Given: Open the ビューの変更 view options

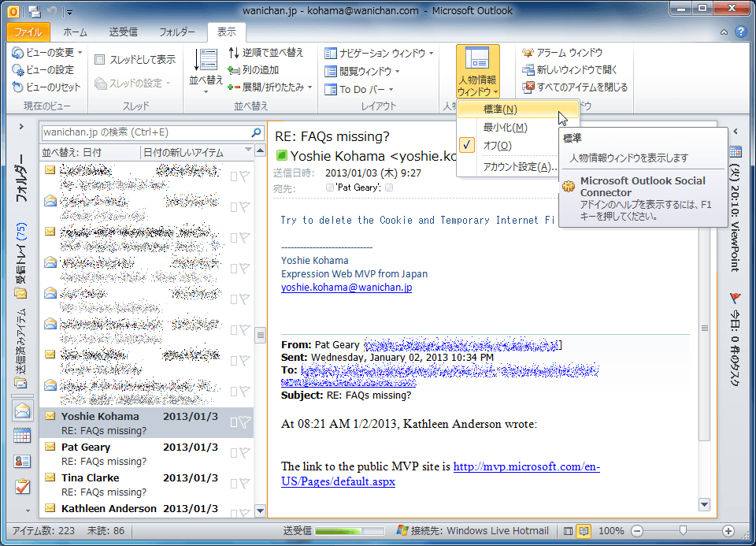Looking at the screenshot, I should 46,52.
